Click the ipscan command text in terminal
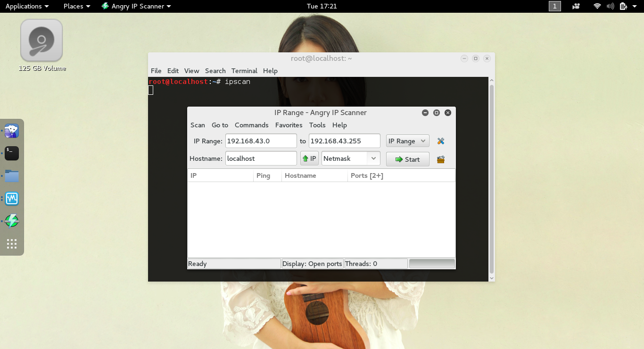Viewport: 644px width, 349px height. click(x=238, y=82)
